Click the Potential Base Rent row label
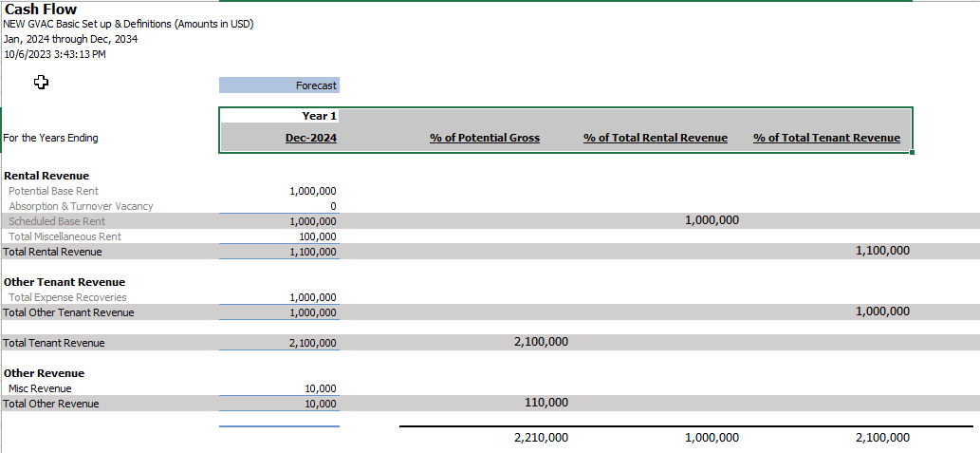Screen dimensions: 980x453 tap(53, 191)
